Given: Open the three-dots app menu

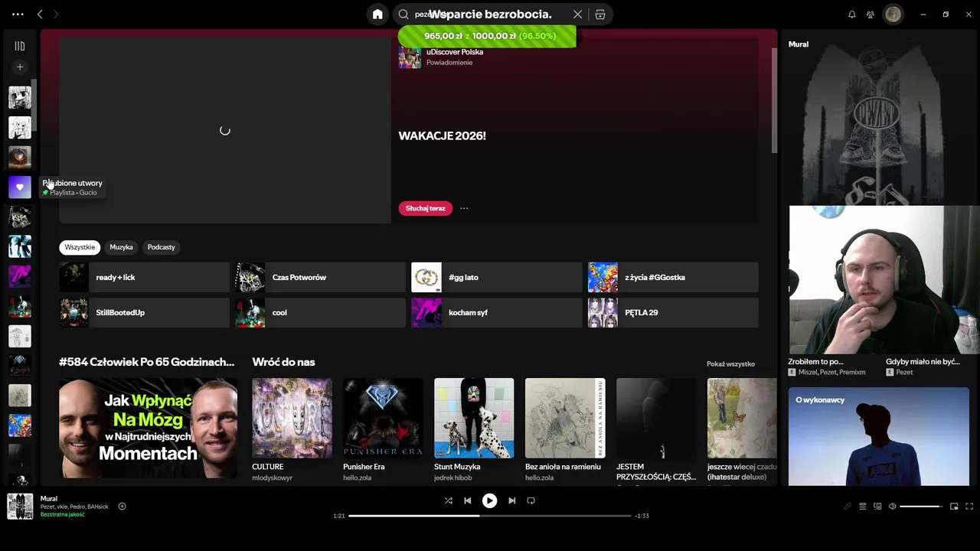Looking at the screenshot, I should point(18,15).
